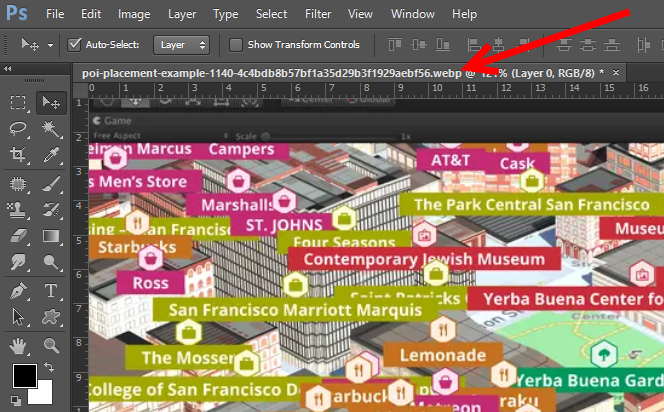This screenshot has width=664, height=412.
Task: Click the vertical ruler at mark 5
Action: click(79, 241)
